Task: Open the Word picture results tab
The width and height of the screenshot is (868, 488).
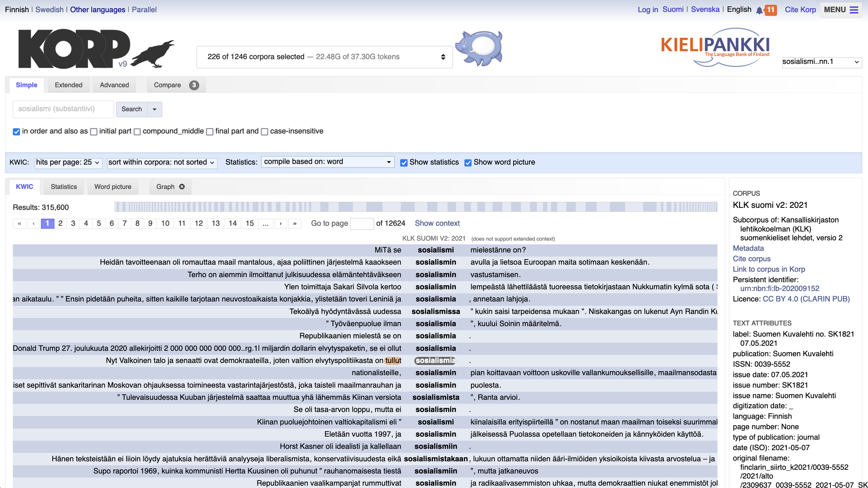Action: [113, 187]
